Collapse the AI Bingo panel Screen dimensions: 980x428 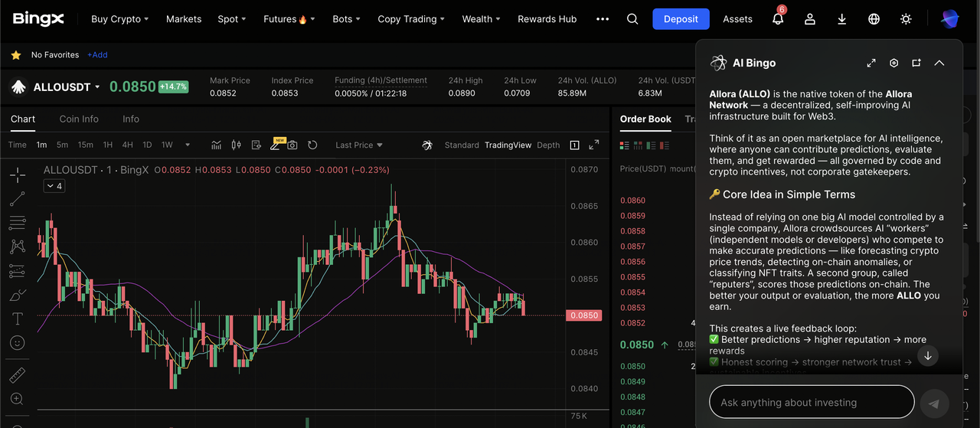pos(939,63)
